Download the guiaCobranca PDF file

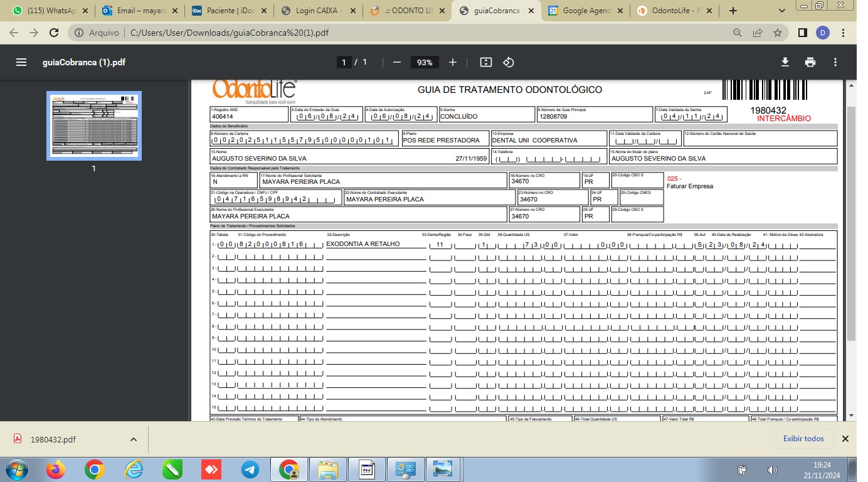pyautogui.click(x=785, y=62)
